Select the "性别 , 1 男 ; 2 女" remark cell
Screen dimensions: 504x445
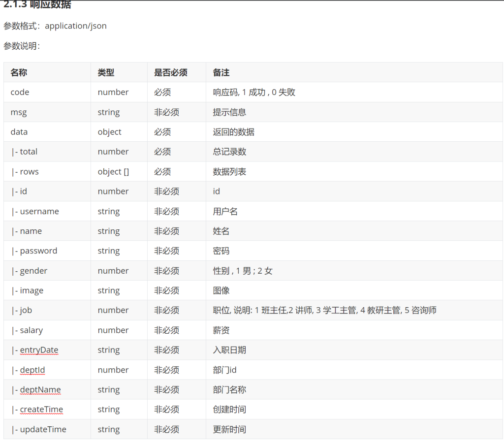click(243, 271)
